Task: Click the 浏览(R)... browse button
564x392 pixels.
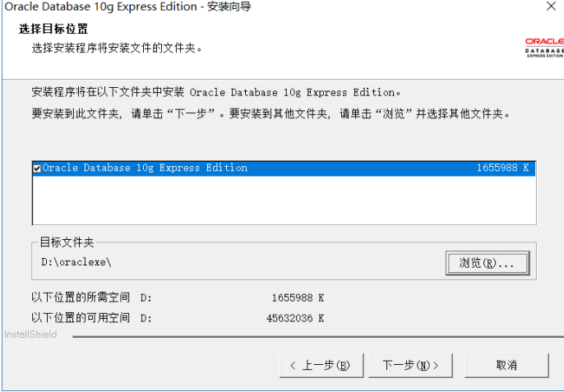Action: (488, 263)
